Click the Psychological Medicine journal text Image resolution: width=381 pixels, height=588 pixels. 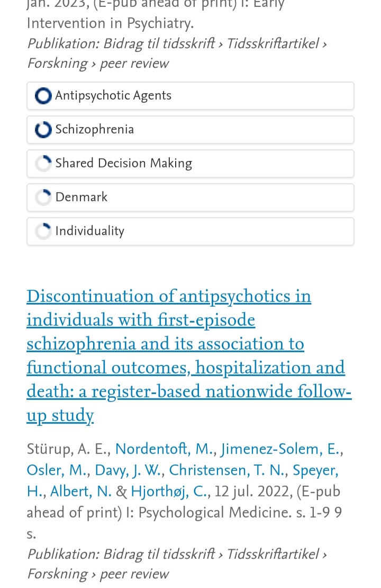point(215,512)
